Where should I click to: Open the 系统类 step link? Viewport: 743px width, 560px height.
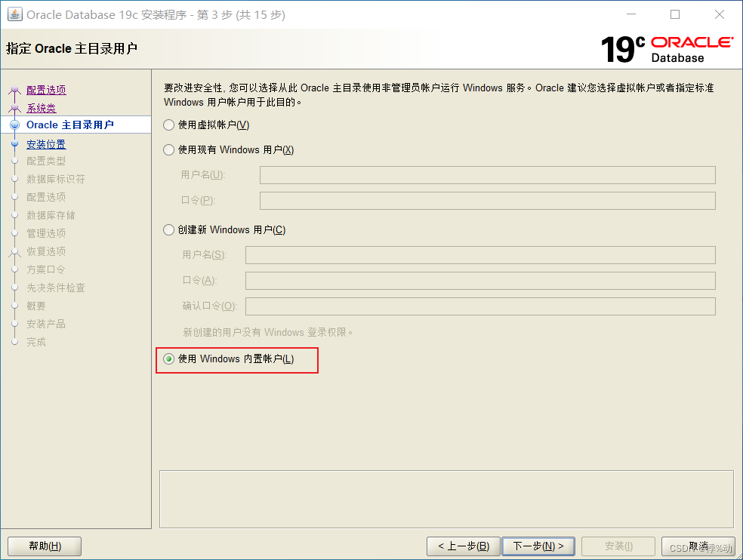tap(42, 109)
